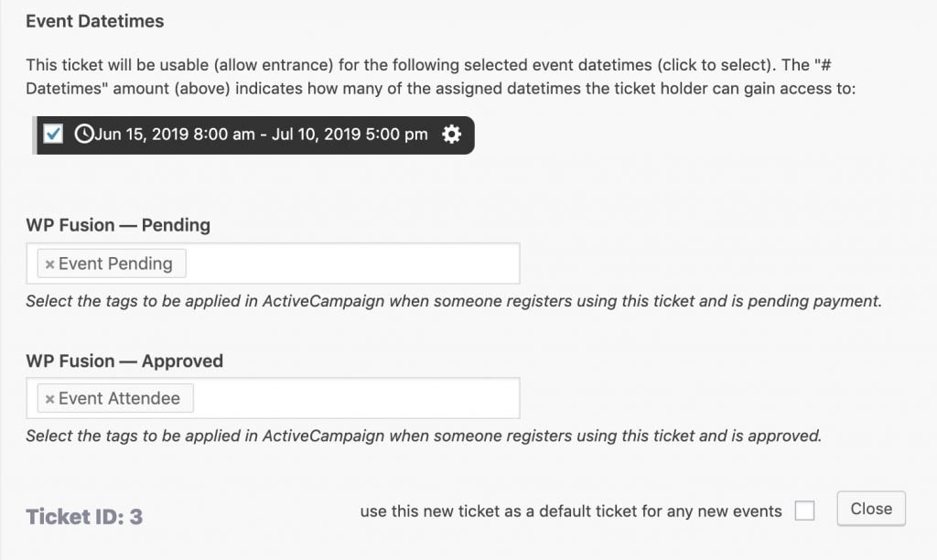Image resolution: width=937 pixels, height=560 pixels.
Task: Click the Event Datetimes heading
Action: (x=95, y=21)
